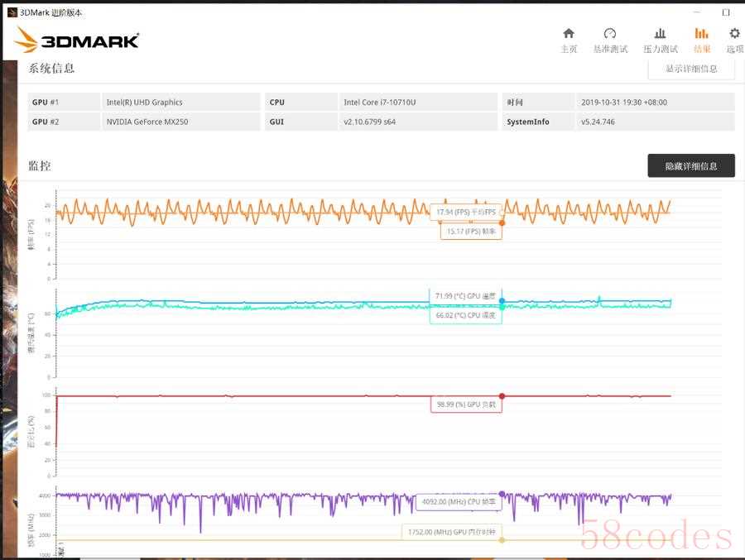745x560 pixels.
Task: Click the purple CPU frequency data point
Action: coord(502,494)
